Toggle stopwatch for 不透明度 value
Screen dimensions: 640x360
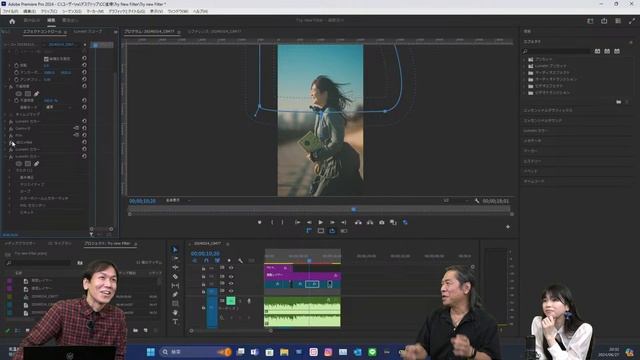pos(16,100)
